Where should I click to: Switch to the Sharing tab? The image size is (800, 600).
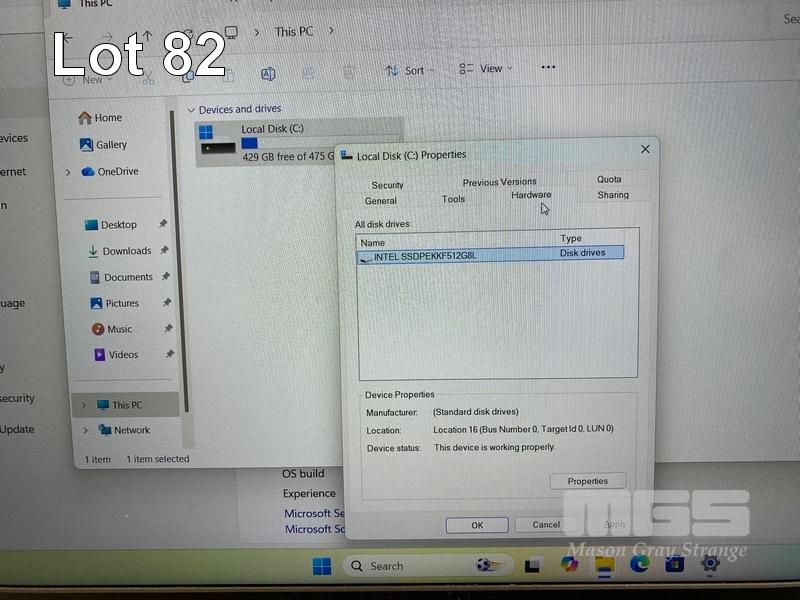pos(613,195)
